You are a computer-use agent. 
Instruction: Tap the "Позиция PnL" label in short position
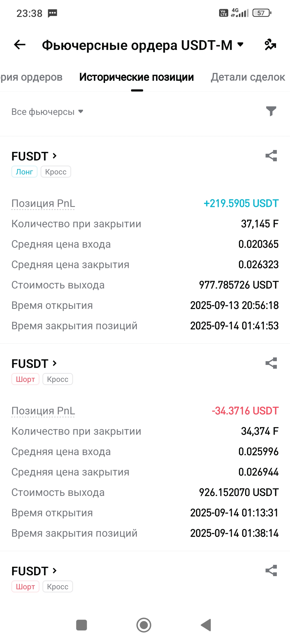43,411
